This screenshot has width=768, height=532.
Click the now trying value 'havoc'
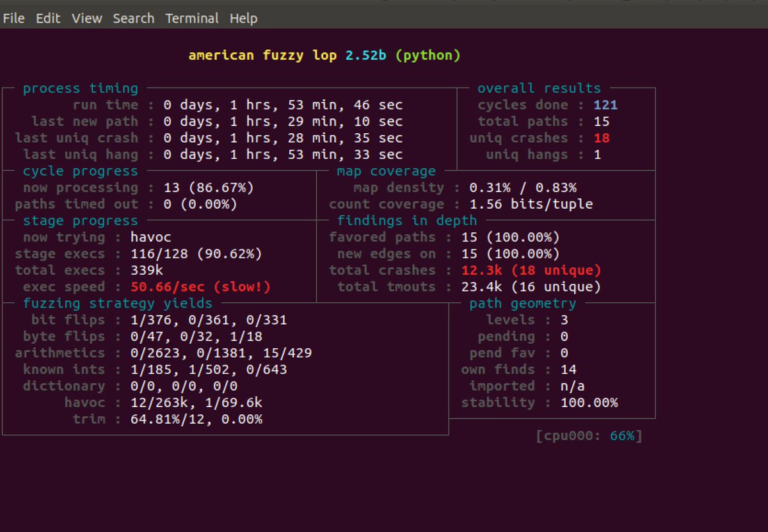tap(150, 238)
